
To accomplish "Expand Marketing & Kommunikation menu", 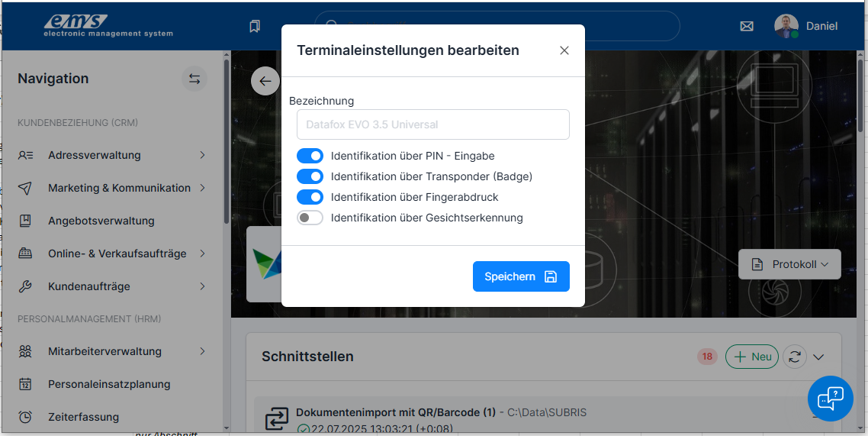I will click(x=202, y=188).
